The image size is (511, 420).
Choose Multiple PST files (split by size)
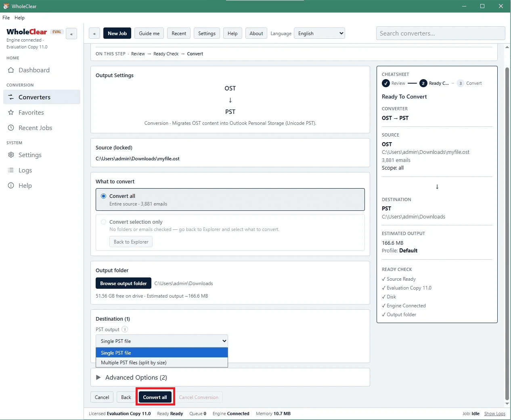click(x=162, y=363)
